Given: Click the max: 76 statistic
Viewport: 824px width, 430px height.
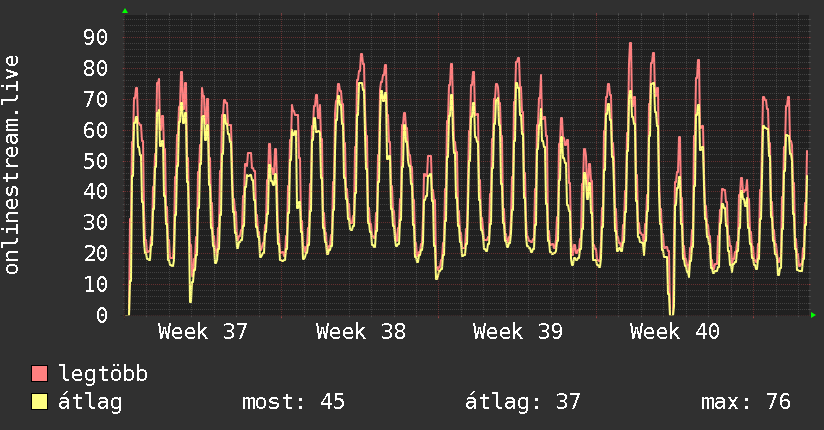Looking at the screenshot, I should [x=746, y=402].
